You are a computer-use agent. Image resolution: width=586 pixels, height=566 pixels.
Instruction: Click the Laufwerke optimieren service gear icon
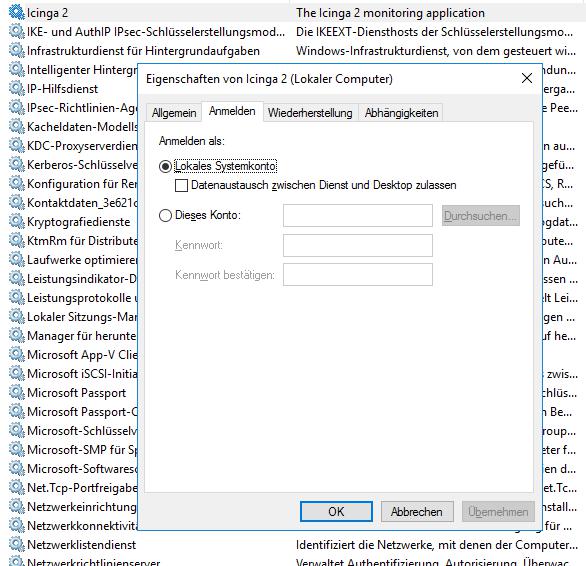[17, 259]
